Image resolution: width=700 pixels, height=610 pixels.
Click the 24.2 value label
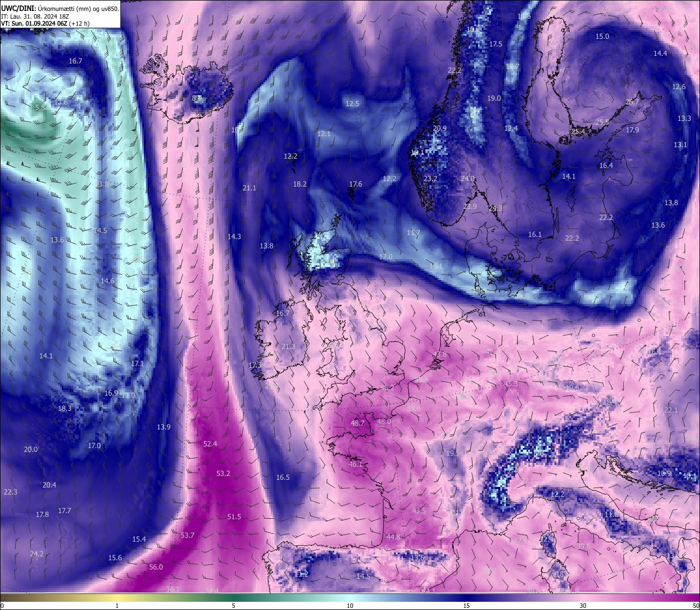(x=37, y=554)
